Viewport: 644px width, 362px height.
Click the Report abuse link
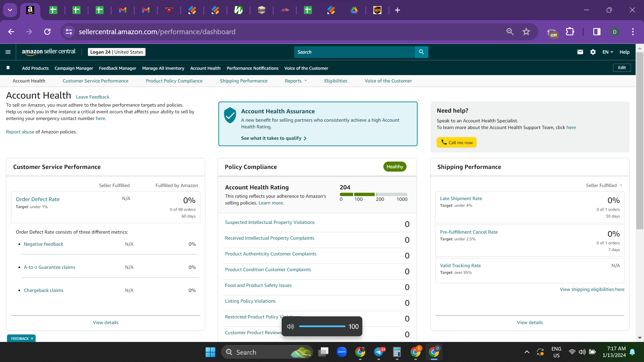pyautogui.click(x=20, y=132)
